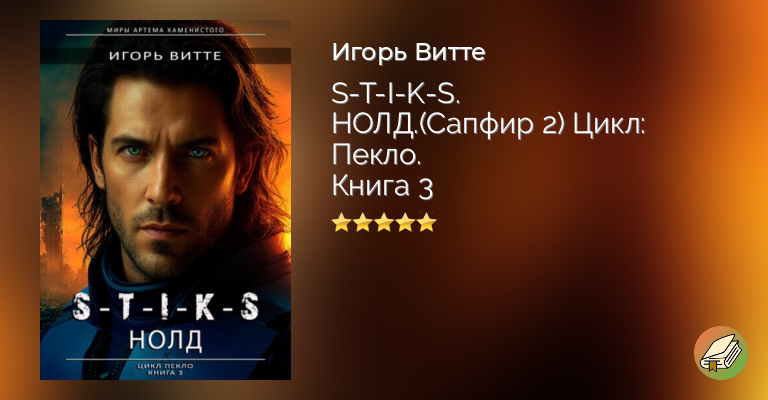Click the large S-T-I-K-S cover title
768x400 pixels.
tap(165, 307)
